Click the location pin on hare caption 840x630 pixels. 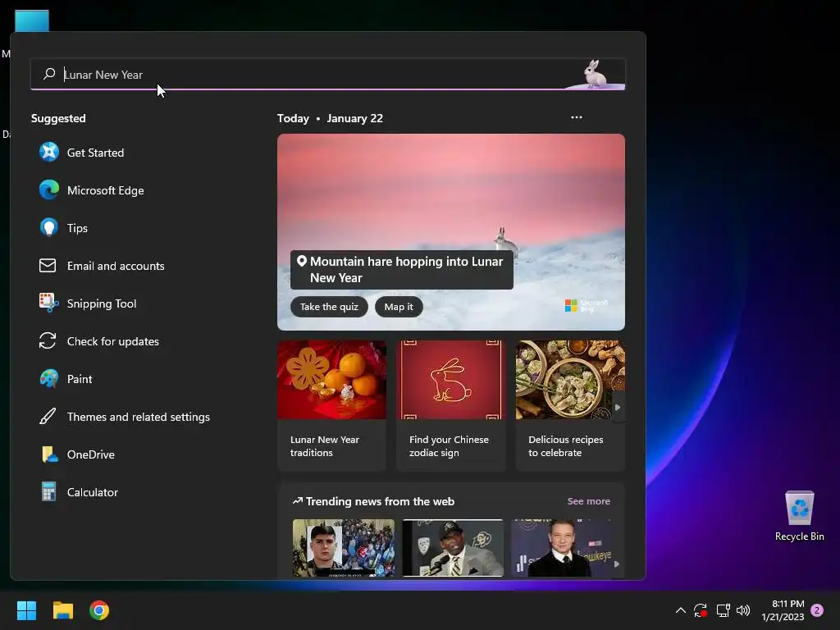point(302,262)
